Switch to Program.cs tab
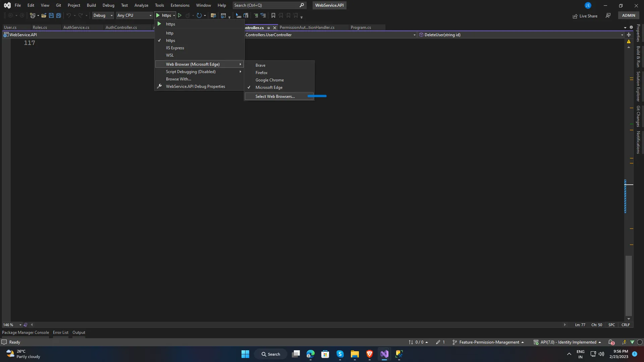The height and width of the screenshot is (362, 644). point(361,27)
